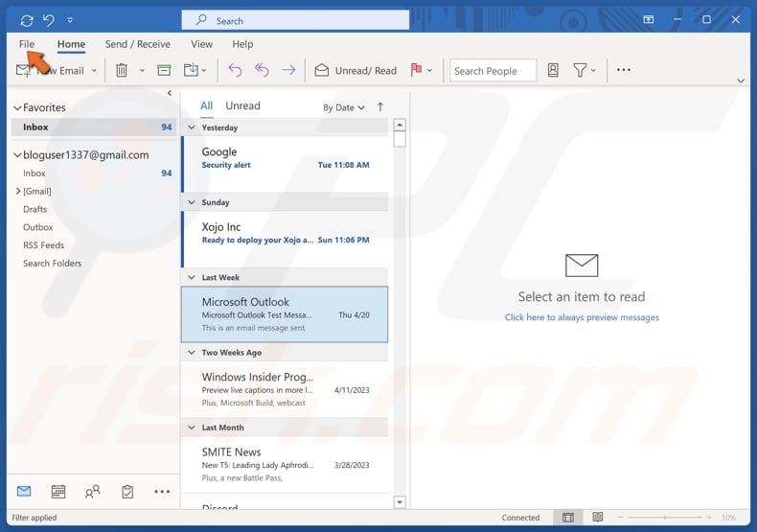Viewport: 757px width, 532px height.
Task: Switch to Mail view icon
Action: pos(24,492)
